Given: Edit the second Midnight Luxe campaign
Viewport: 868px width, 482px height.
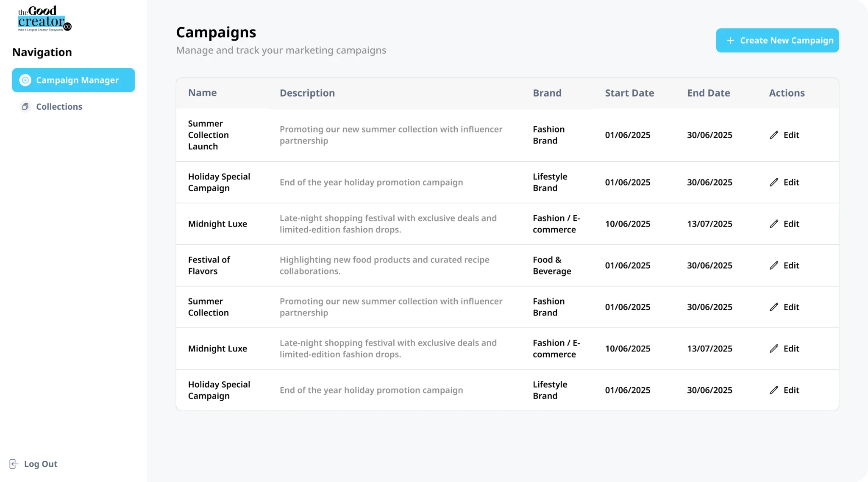Looking at the screenshot, I should 785,349.
